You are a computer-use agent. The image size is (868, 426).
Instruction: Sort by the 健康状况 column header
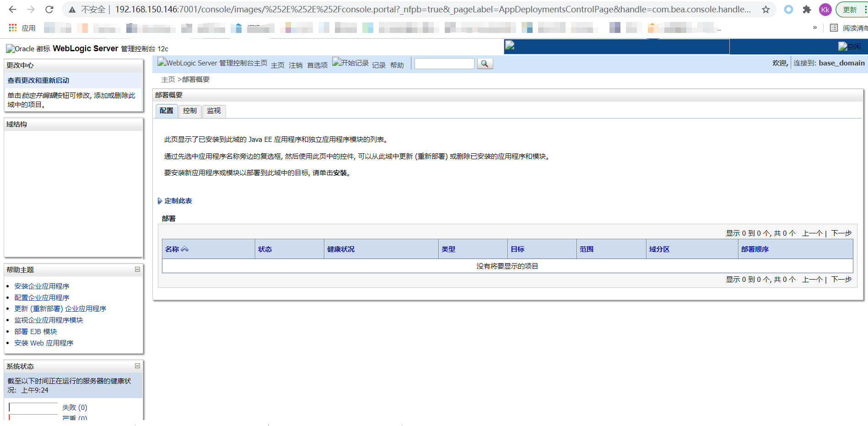tap(341, 249)
